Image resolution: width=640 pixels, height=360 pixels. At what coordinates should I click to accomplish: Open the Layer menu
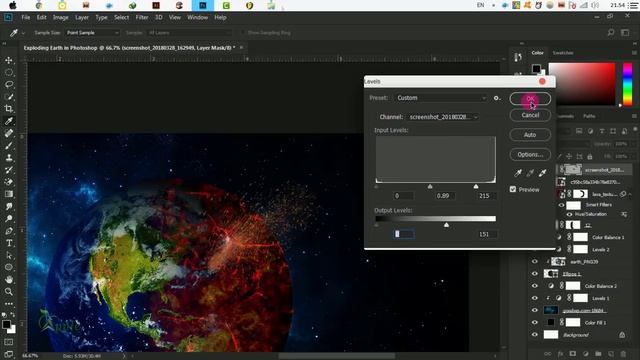pyautogui.click(x=82, y=18)
